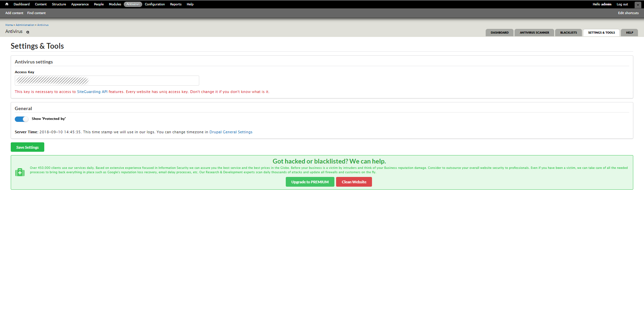Open the Content admin menu
Image resolution: width=644 pixels, height=326 pixels.
(x=41, y=4)
